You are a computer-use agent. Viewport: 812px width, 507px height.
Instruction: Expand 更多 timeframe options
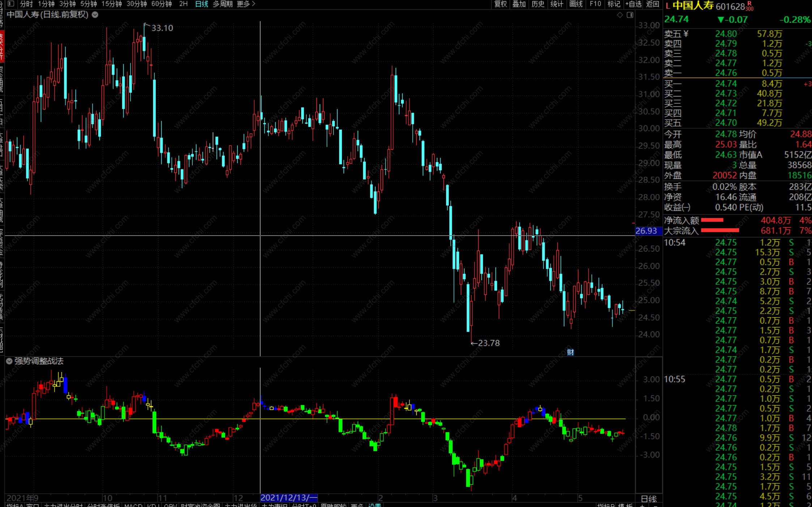click(246, 4)
